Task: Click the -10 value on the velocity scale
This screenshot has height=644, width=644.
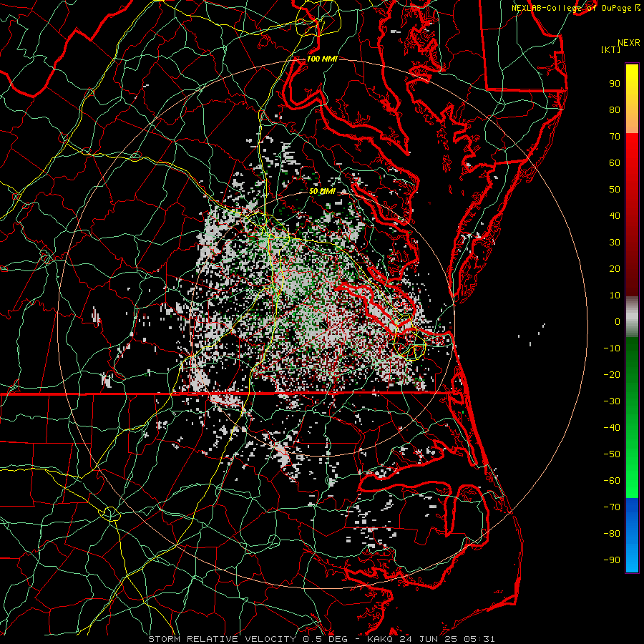Action: [x=612, y=348]
